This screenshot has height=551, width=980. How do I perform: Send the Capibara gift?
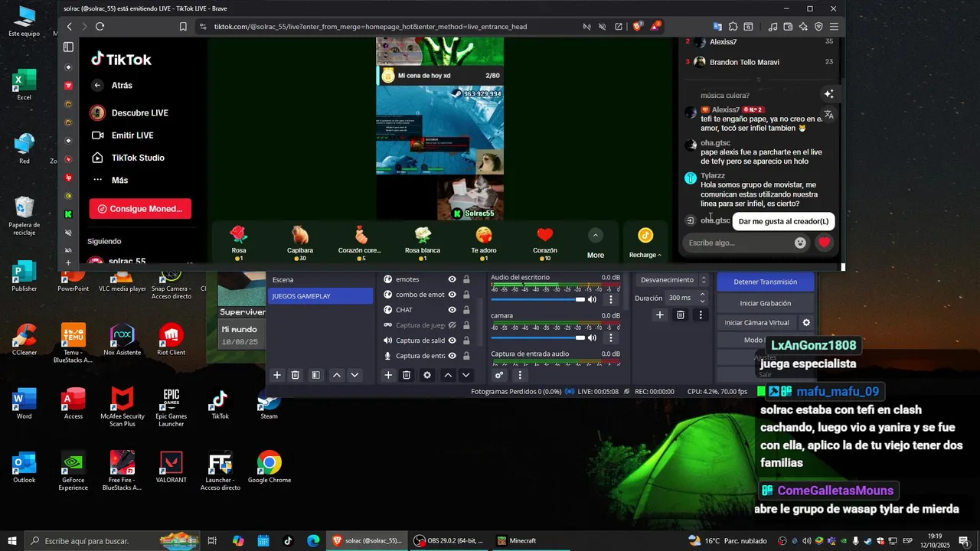[x=300, y=243]
